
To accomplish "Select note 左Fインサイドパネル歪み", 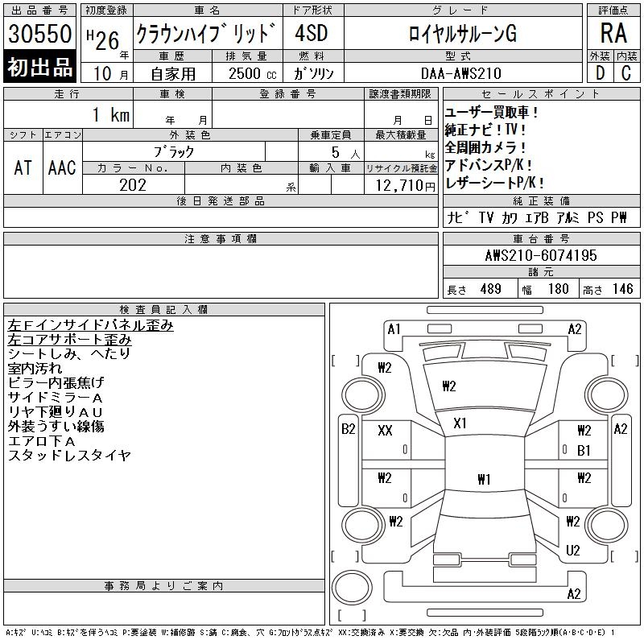I will coord(90,325).
